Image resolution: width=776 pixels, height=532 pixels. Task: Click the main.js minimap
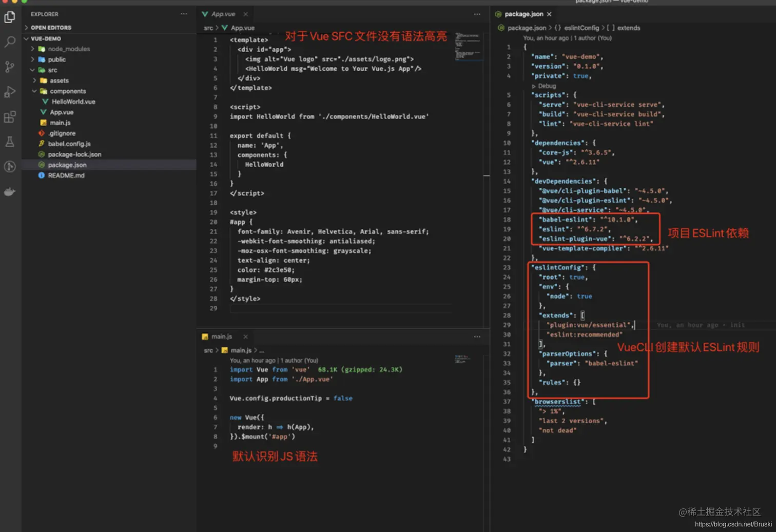coord(462,359)
